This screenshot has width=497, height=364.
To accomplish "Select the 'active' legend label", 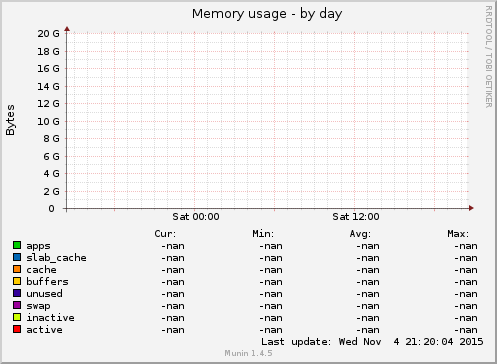I will pos(44,330).
